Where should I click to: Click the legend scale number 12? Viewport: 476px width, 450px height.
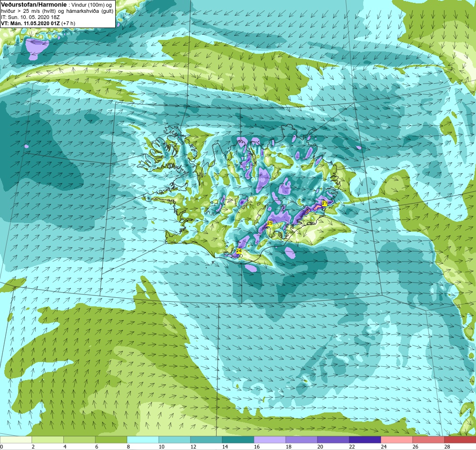click(193, 447)
